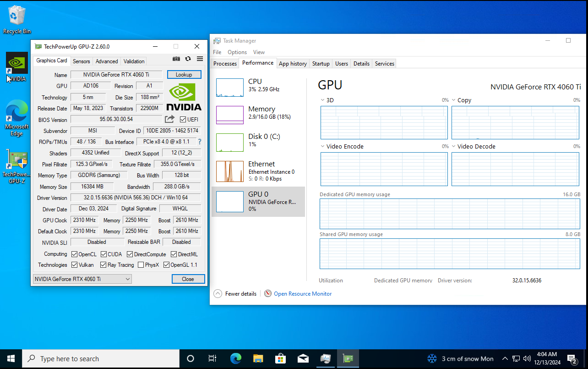
Task: Open the App history tab
Action: (x=293, y=64)
